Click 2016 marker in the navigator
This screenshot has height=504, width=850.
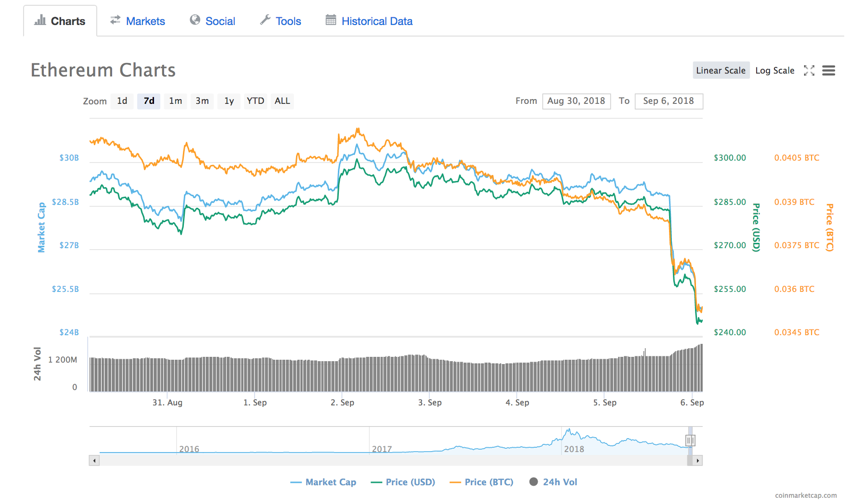tap(189, 449)
